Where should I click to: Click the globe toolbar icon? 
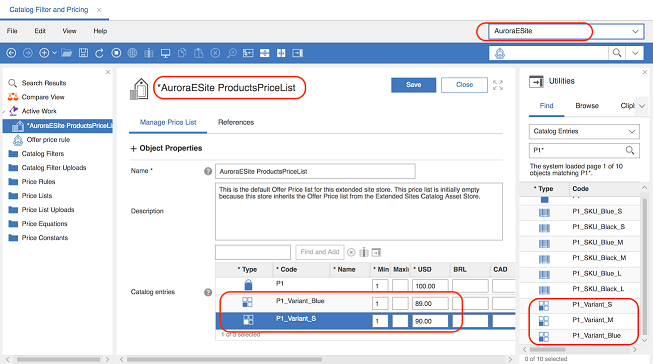tap(132, 53)
